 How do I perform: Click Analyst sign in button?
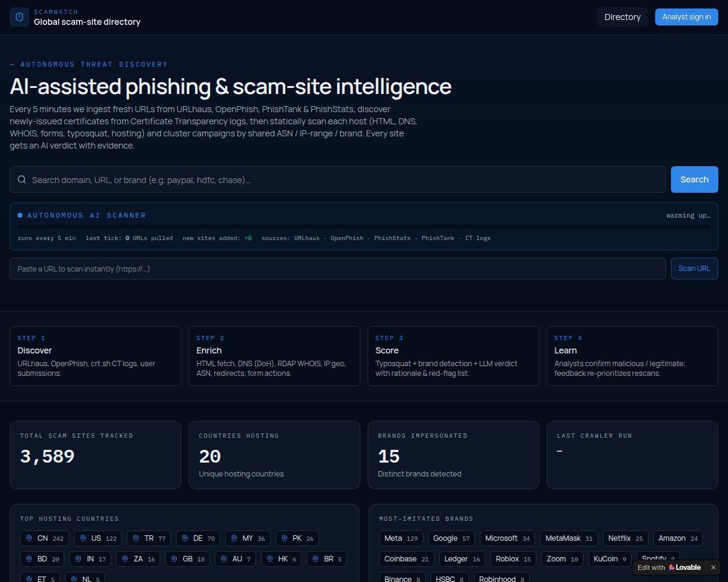(x=687, y=17)
